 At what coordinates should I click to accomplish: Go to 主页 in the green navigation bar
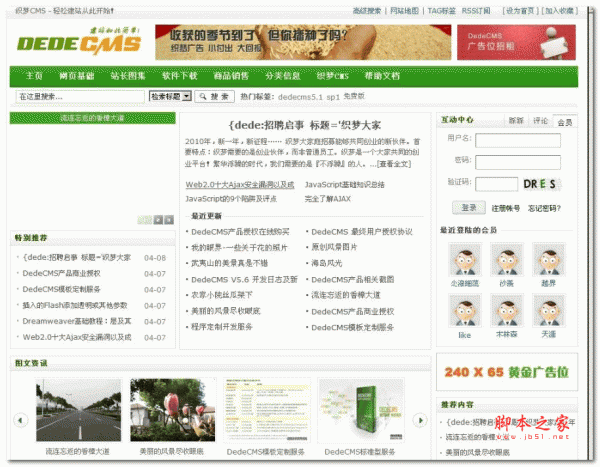click(x=34, y=76)
